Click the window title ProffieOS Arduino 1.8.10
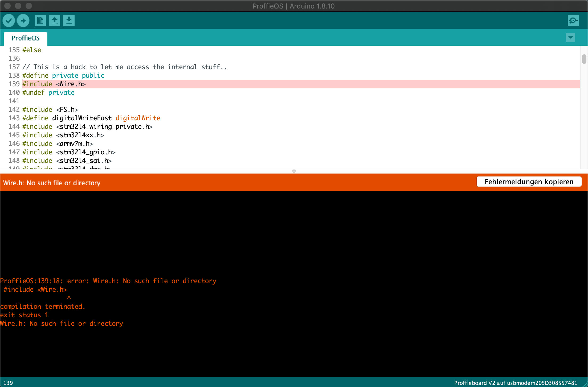The height and width of the screenshot is (387, 588). coord(293,6)
